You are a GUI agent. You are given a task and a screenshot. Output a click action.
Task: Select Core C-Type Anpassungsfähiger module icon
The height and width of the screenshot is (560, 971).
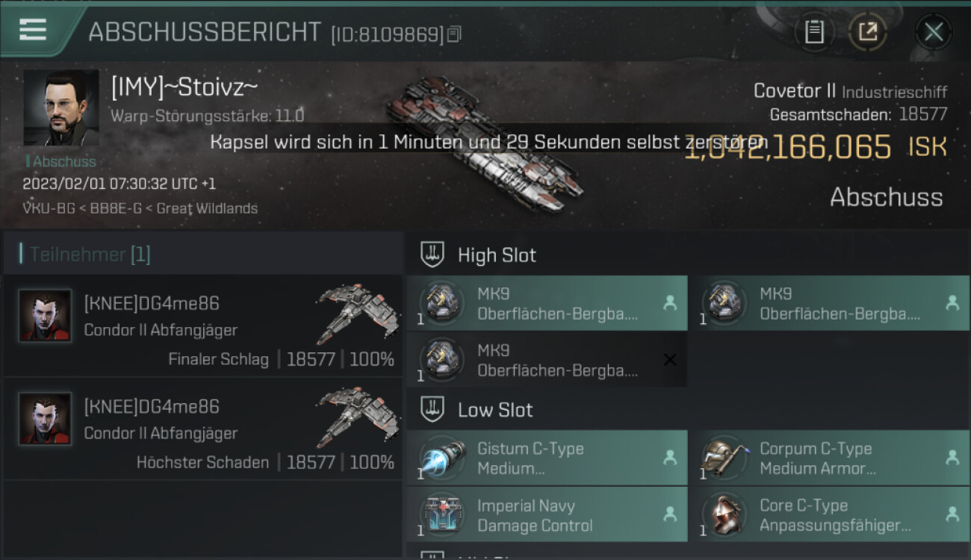[x=724, y=514]
